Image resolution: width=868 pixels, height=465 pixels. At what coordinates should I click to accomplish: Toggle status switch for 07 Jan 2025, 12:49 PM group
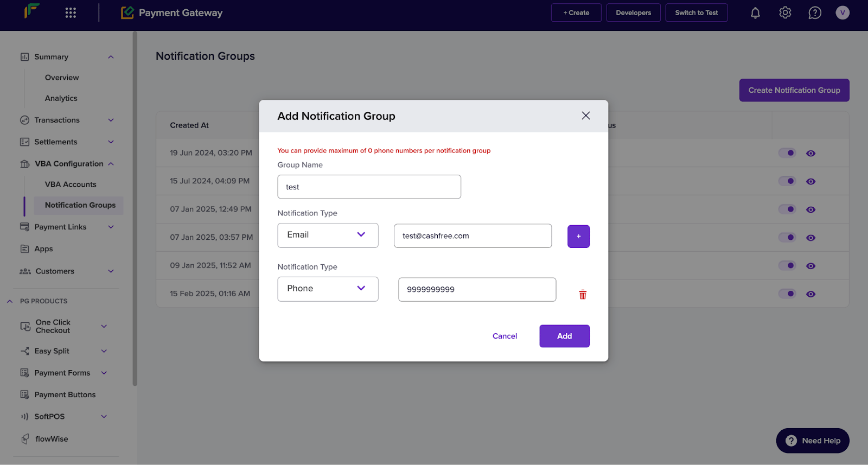[787, 209]
